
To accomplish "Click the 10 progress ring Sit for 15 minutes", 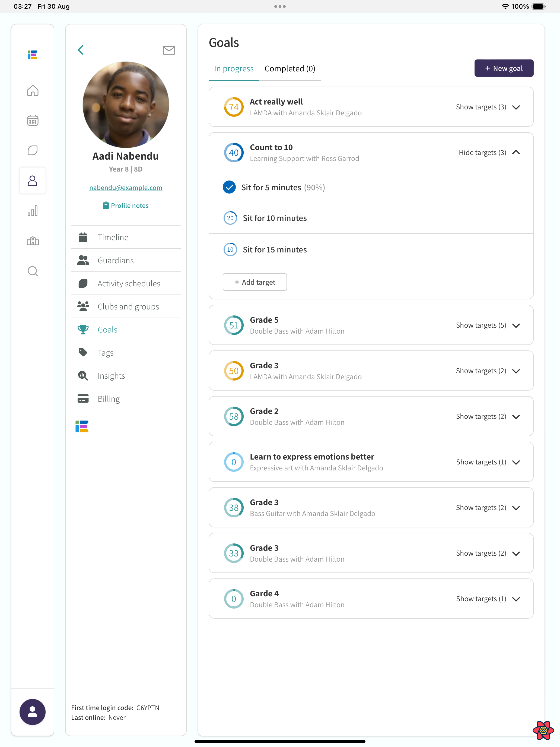I will point(230,249).
